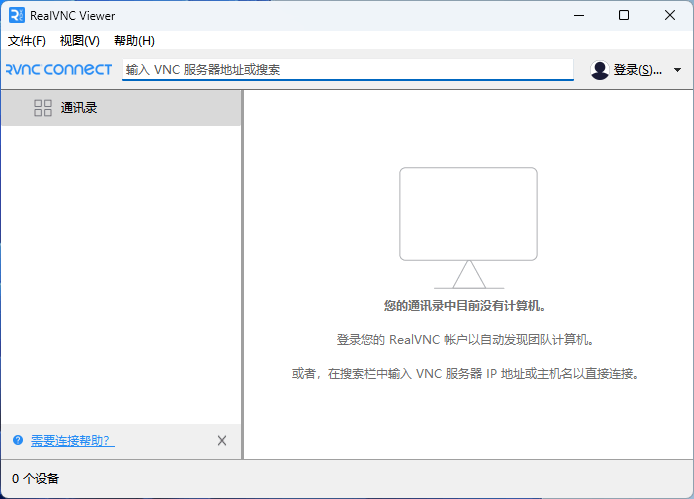Open the 文件(F) menu
The height and width of the screenshot is (499, 694).
[x=27, y=41]
